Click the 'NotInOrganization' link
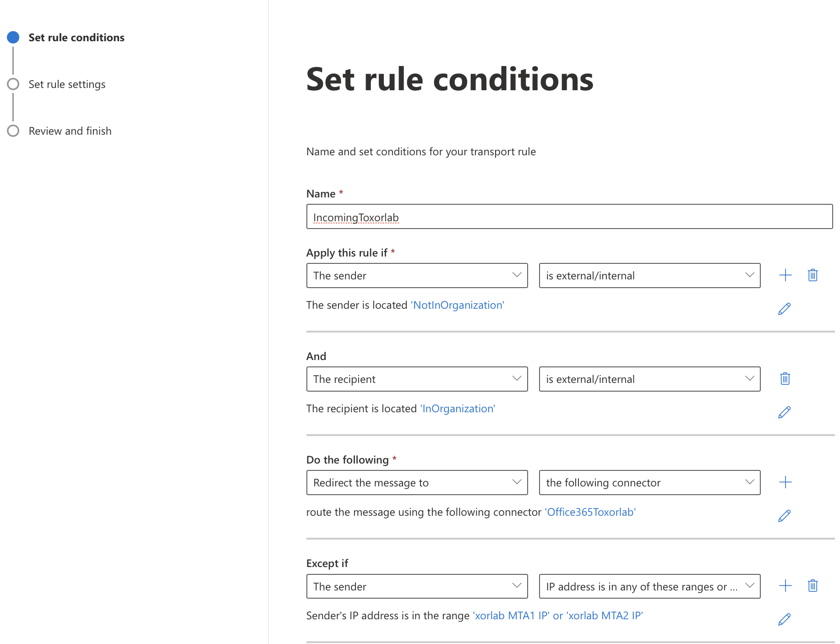Screen dimensions: 840x644 point(458,305)
